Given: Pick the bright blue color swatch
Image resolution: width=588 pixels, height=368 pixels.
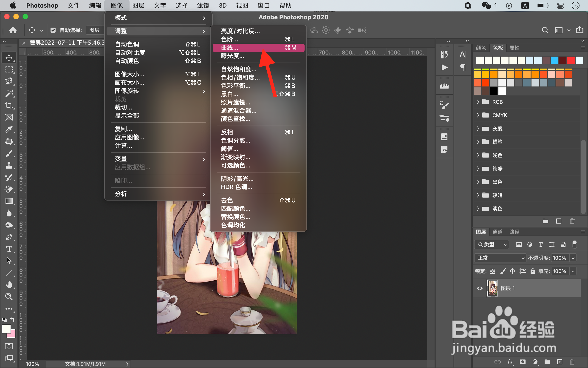Looking at the screenshot, I should pos(554,60).
